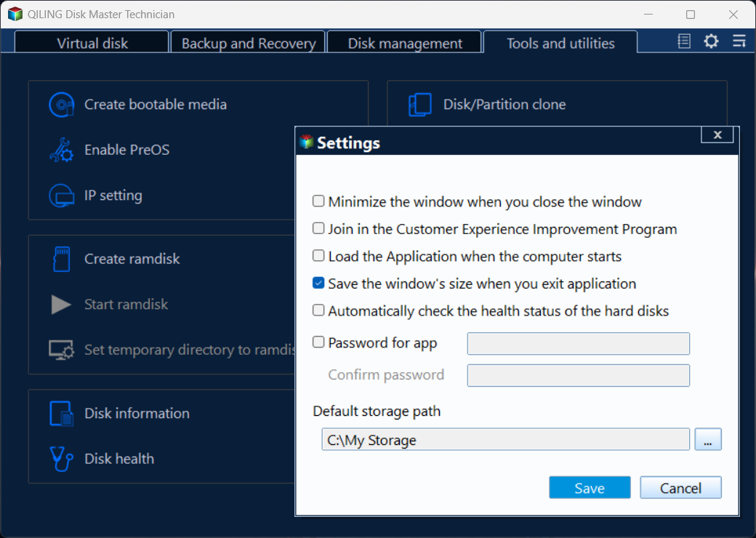Switch to the Virtual disk tab
Image resolution: width=756 pixels, height=538 pixels.
click(92, 43)
